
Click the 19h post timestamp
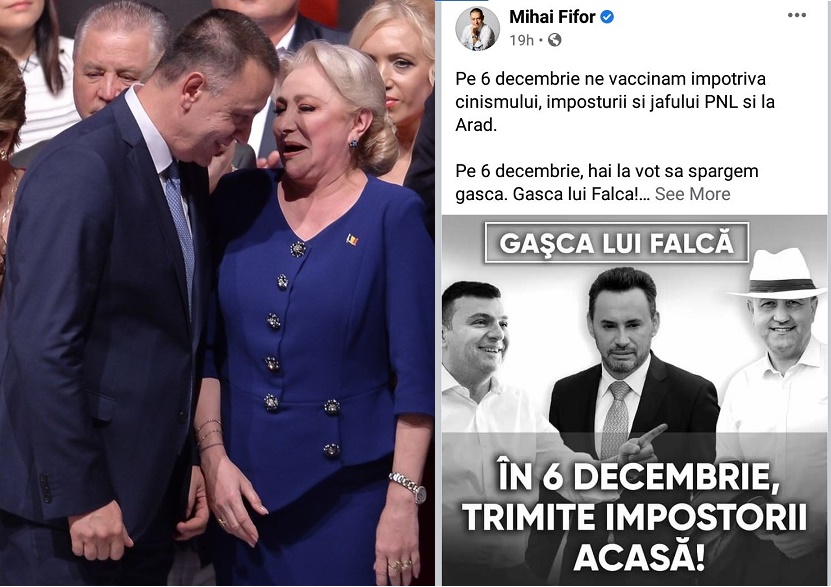point(521,40)
